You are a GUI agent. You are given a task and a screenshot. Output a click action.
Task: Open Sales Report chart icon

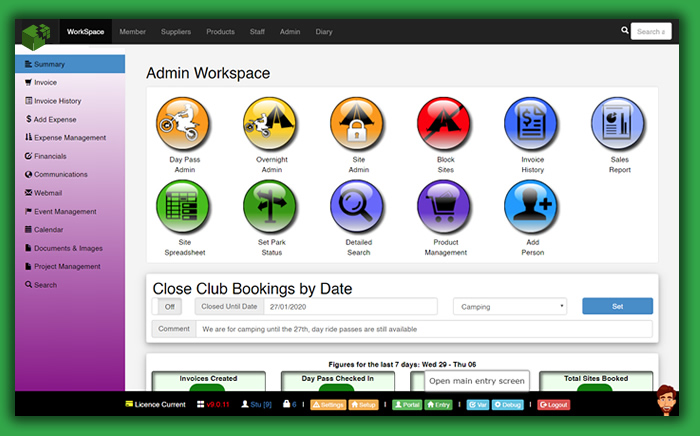[618, 124]
